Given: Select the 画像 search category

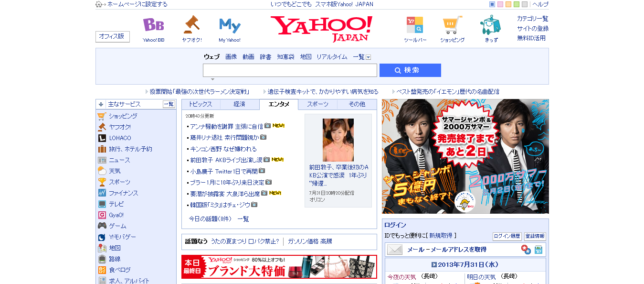Looking at the screenshot, I should [x=231, y=56].
